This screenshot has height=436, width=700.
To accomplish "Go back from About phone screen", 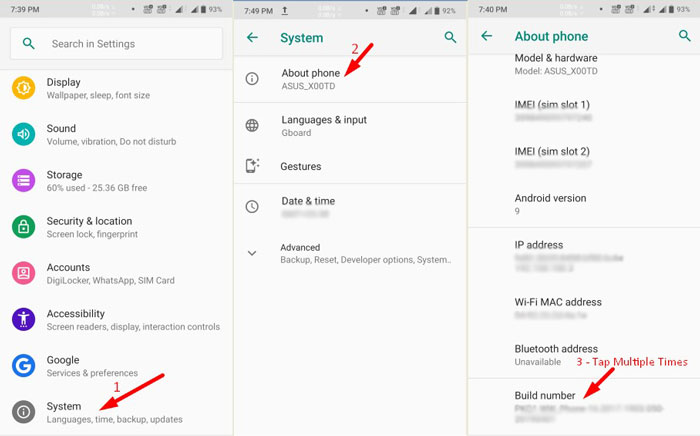I will 487,36.
